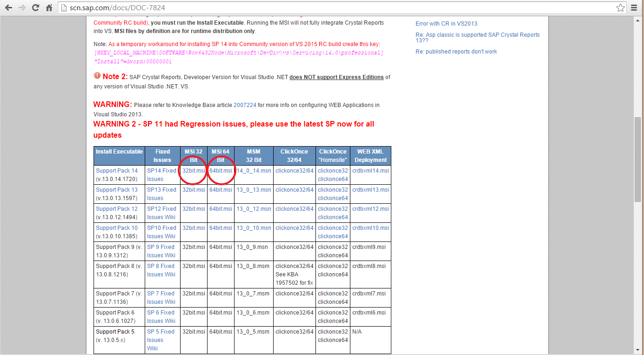
Task: Download crdbxml10.msi
Action: 370,228
